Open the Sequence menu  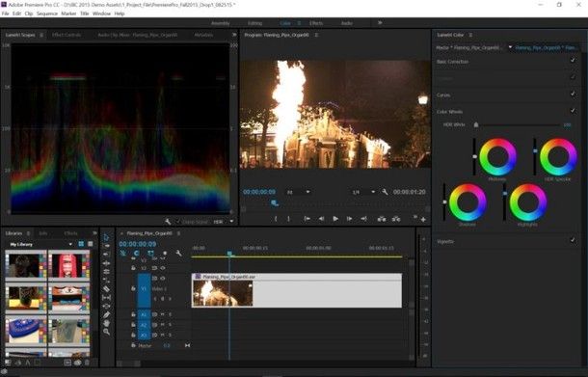tap(47, 13)
